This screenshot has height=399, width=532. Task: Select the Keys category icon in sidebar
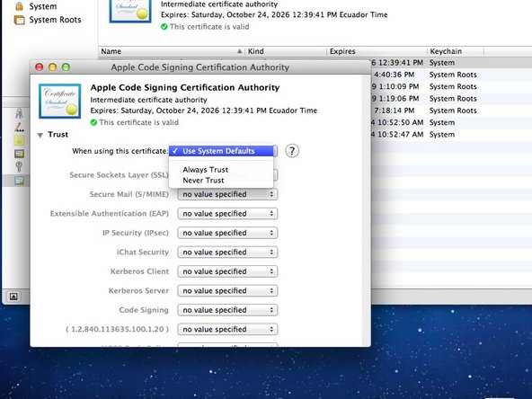coord(19,166)
